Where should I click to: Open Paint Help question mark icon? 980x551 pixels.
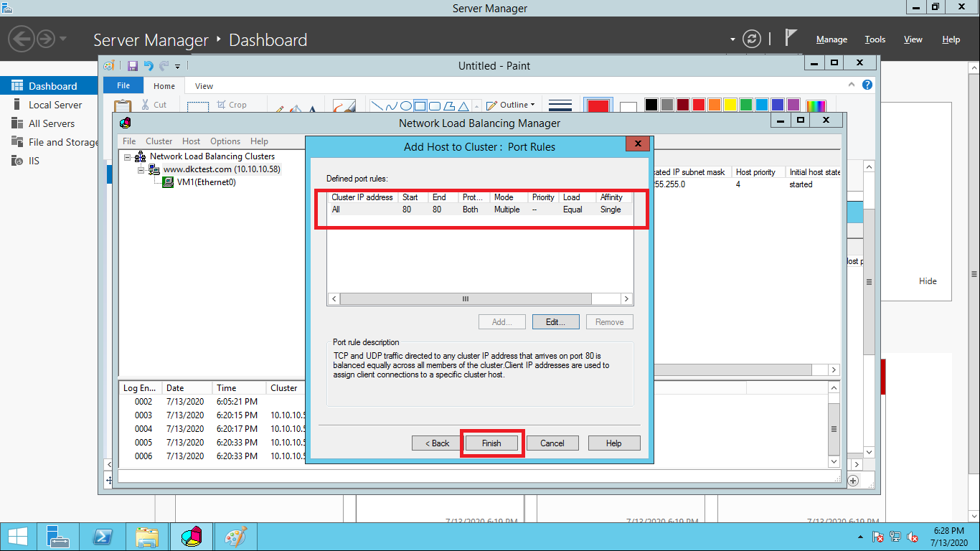tap(867, 85)
